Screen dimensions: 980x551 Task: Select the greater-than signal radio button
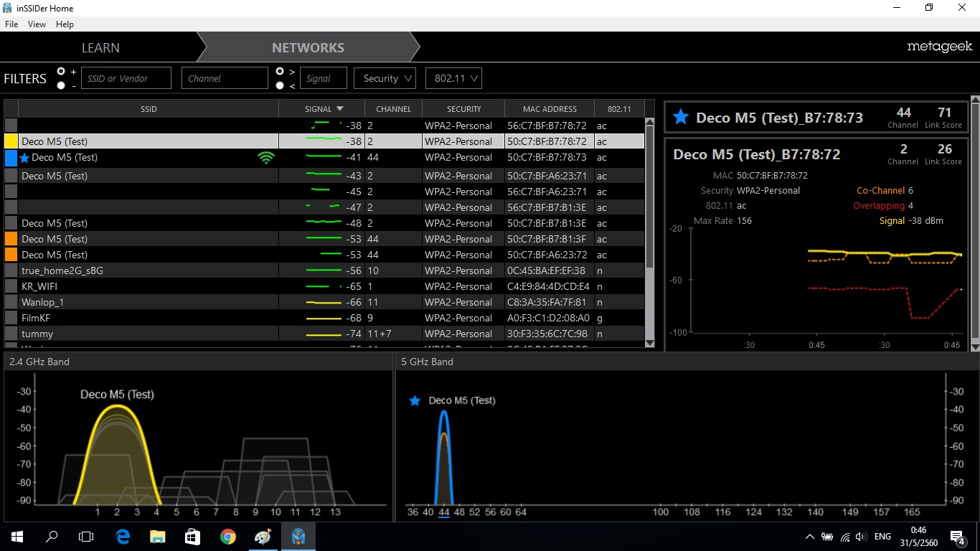[x=280, y=71]
